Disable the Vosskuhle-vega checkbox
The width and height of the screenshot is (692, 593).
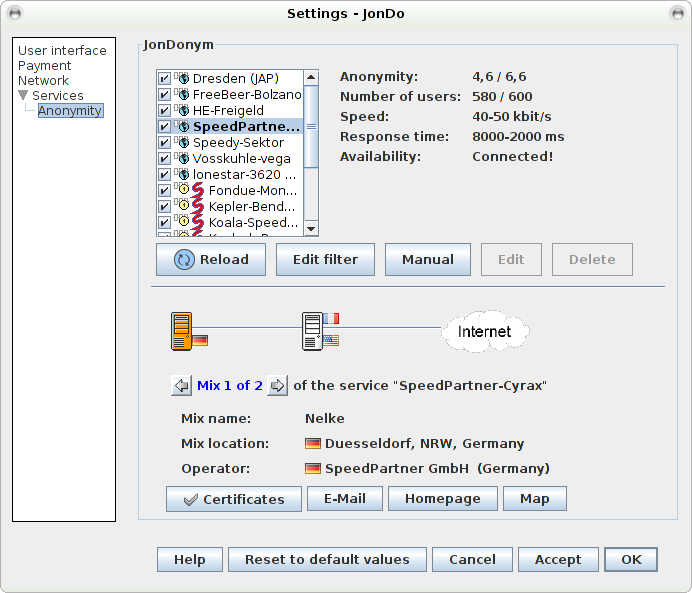164,158
